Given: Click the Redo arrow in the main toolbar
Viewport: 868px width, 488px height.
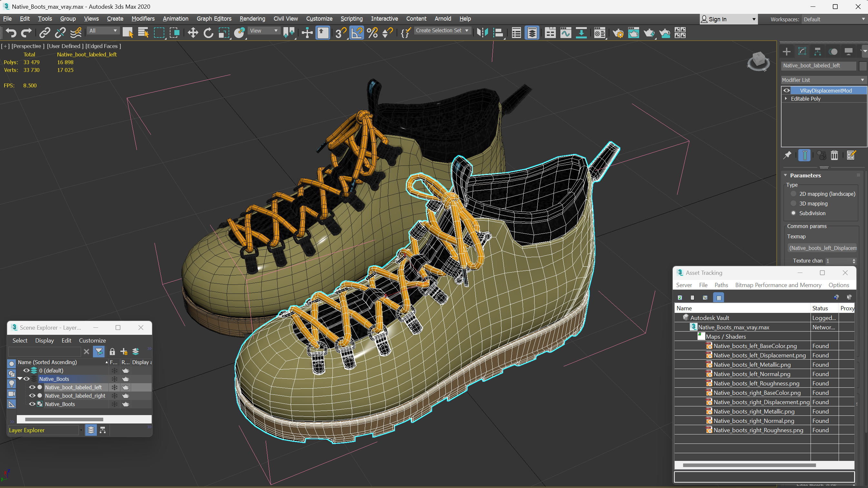Looking at the screenshot, I should pos(26,33).
